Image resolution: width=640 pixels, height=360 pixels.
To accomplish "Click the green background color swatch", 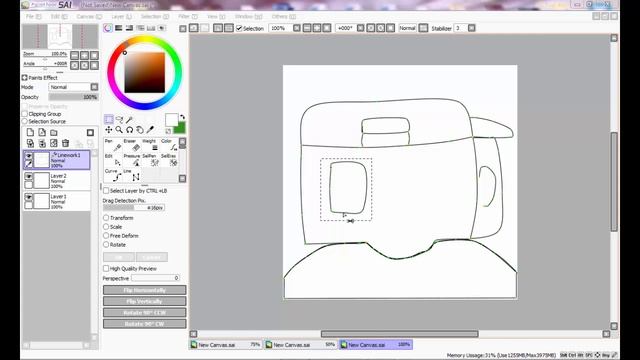I will pyautogui.click(x=180, y=129).
